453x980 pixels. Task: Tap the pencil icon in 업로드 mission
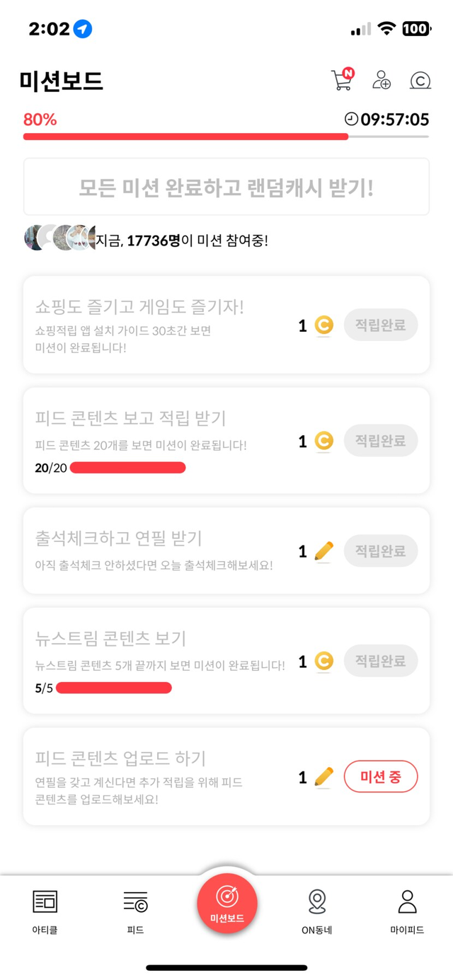[x=323, y=777]
